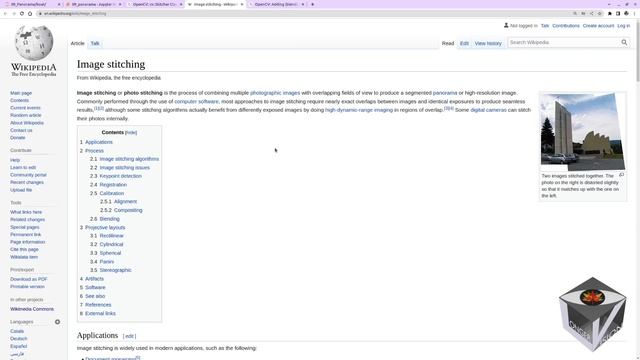640x360 pixels.
Task: Open the Talk tab of the article
Action: click(95, 43)
